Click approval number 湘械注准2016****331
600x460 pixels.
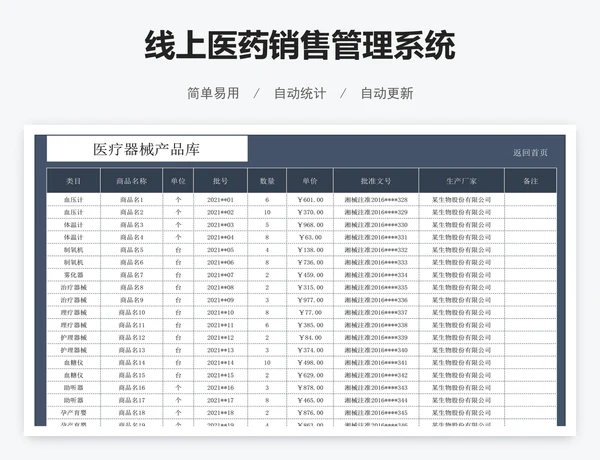pyautogui.click(x=376, y=237)
